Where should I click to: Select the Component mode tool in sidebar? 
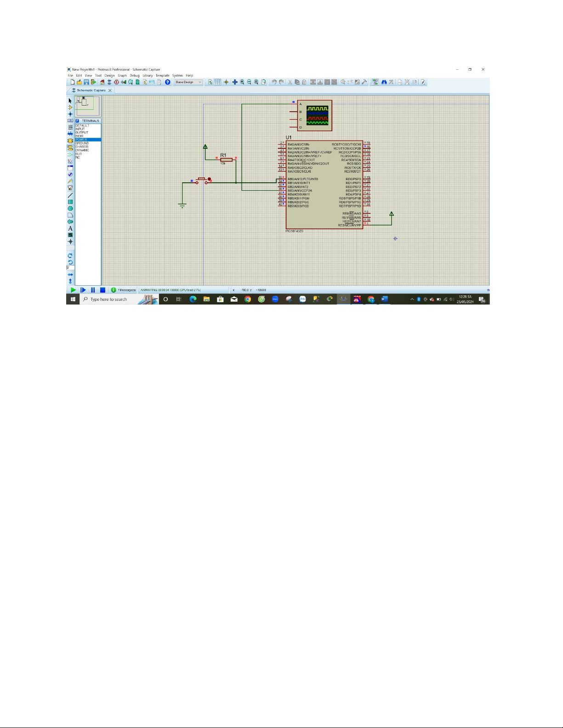click(x=70, y=107)
